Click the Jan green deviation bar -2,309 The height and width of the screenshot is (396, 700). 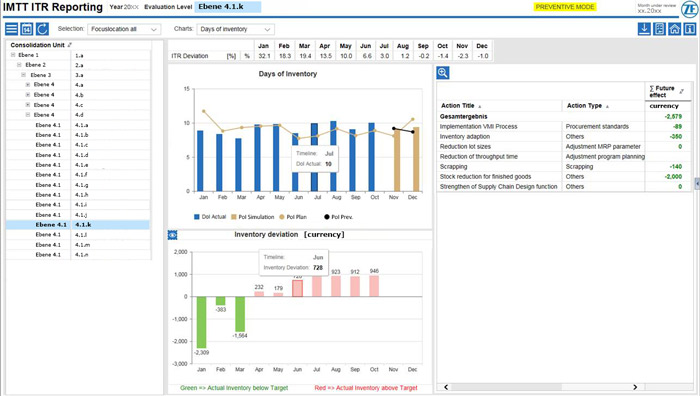coord(201,322)
